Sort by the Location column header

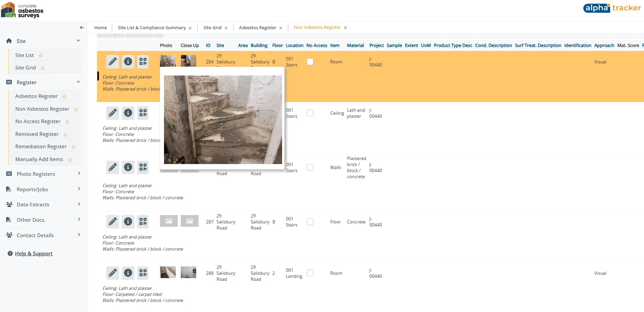pyautogui.click(x=294, y=46)
